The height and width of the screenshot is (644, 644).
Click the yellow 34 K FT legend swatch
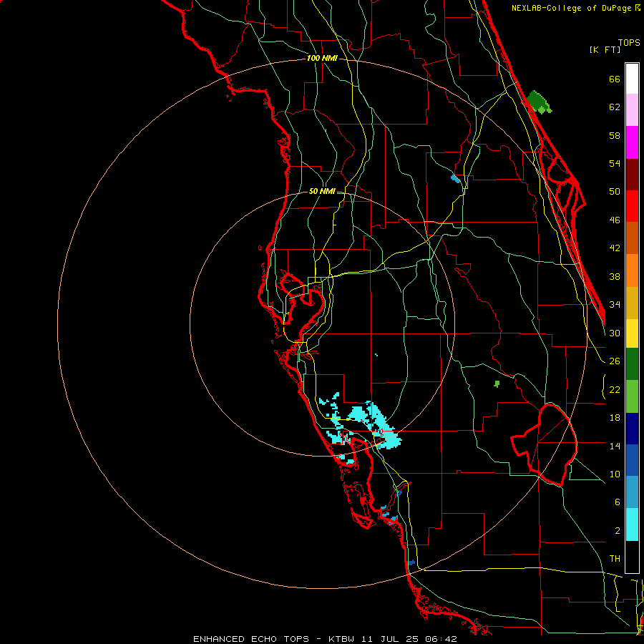[x=632, y=333]
